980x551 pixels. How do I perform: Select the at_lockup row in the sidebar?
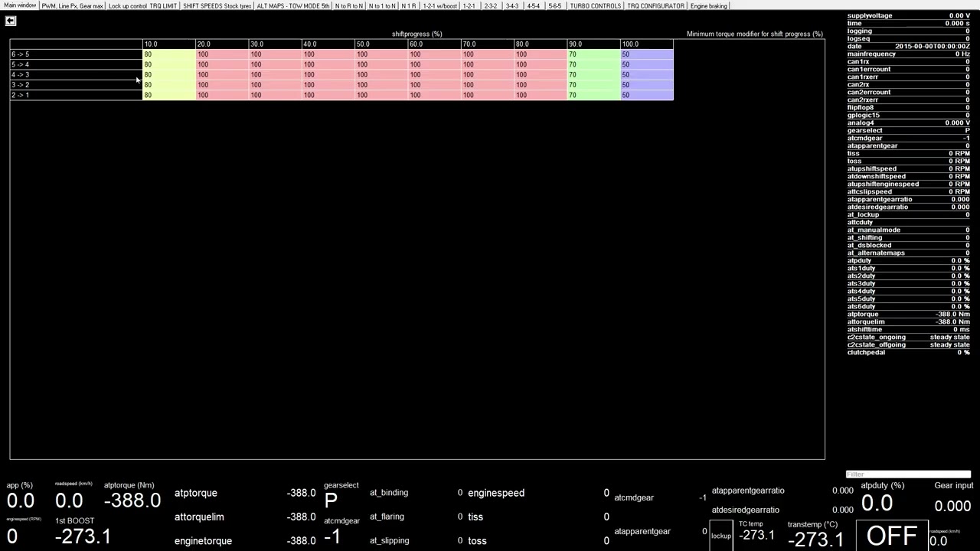click(908, 214)
